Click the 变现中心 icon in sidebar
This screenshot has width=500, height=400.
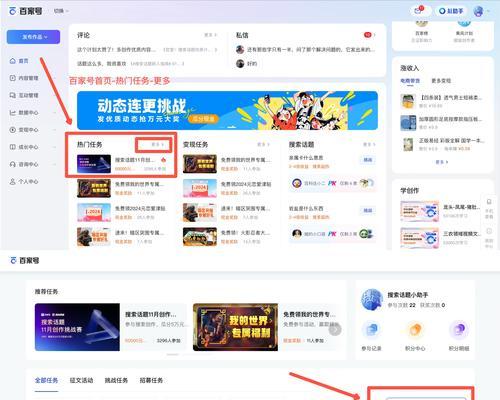[x=13, y=130]
